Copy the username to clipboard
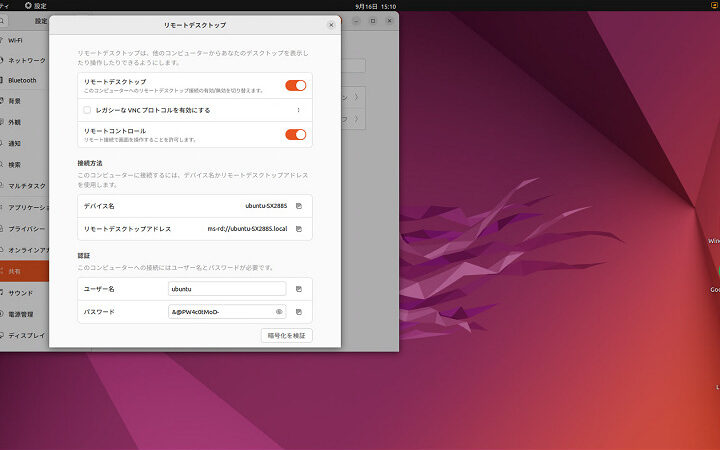Screen dimensions: 720x450 point(298,289)
